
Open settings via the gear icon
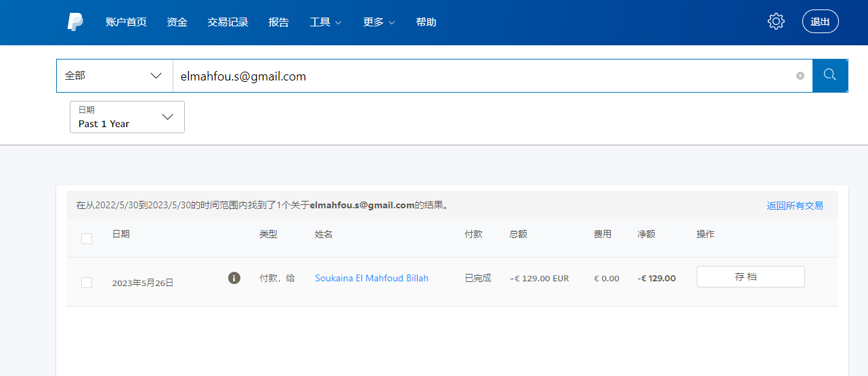[x=776, y=22]
